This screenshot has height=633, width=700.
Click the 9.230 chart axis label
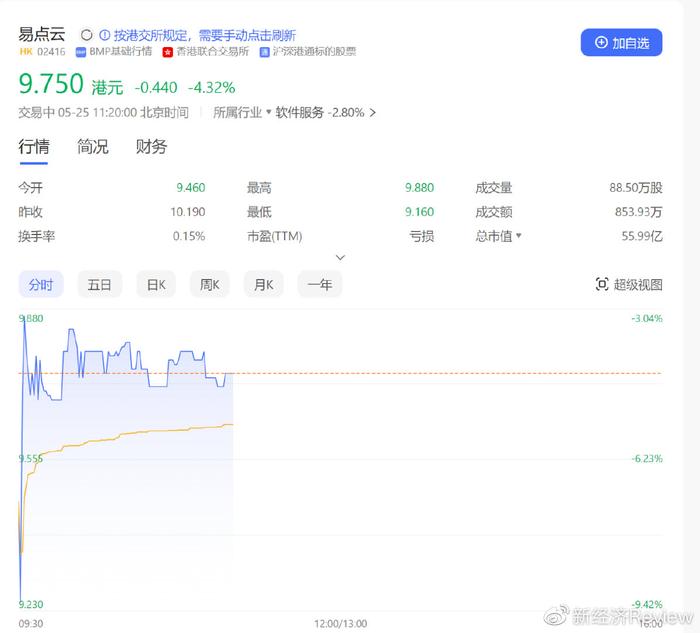click(31, 604)
